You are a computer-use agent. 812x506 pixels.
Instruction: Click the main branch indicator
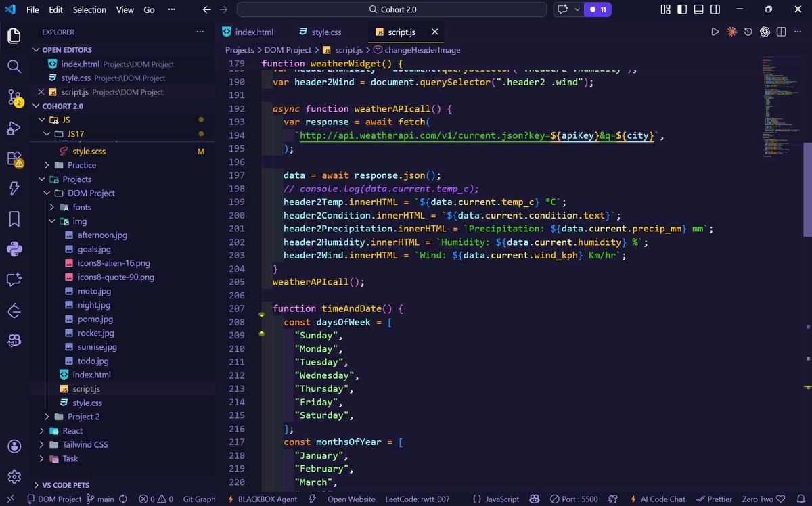100,499
